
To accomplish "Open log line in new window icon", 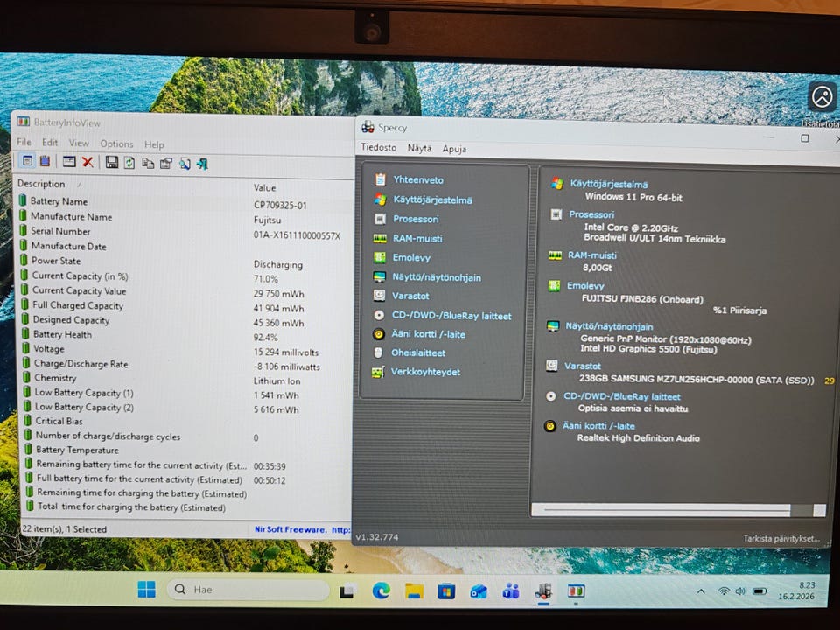I will [68, 161].
